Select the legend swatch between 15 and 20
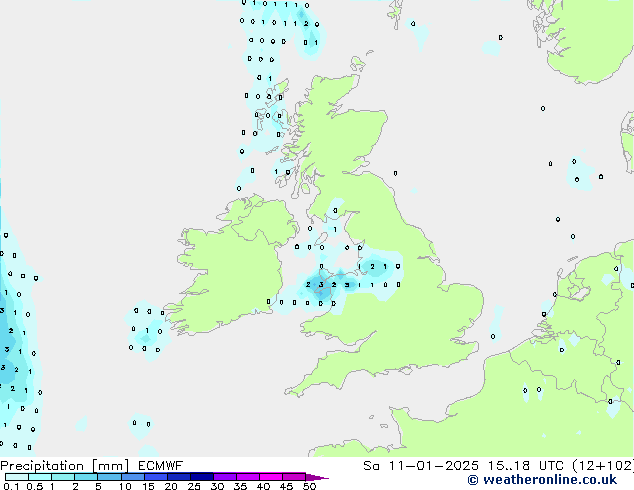This screenshot has height=490, width=634. pos(156,477)
